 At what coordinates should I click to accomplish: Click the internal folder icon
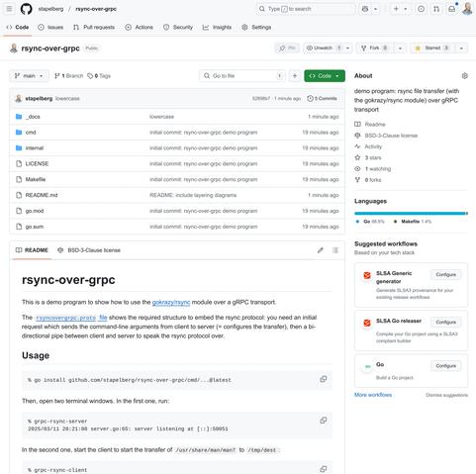[x=19, y=148]
